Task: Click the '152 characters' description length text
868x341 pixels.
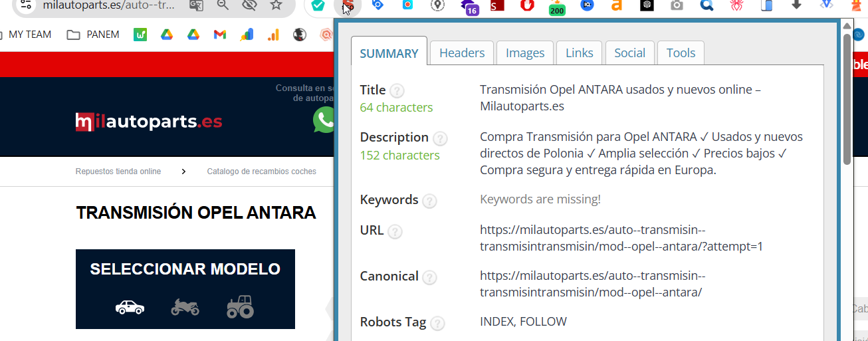Action: tap(399, 156)
